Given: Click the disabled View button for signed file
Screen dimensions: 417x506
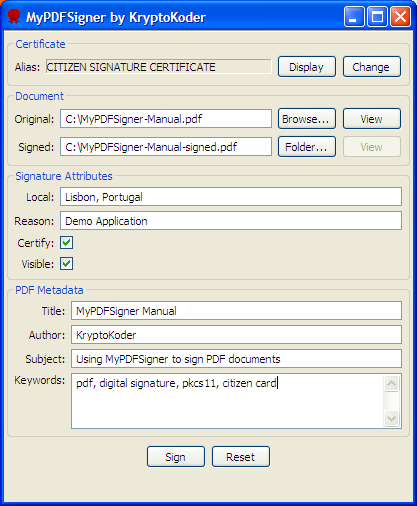Looking at the screenshot, I should (372, 147).
